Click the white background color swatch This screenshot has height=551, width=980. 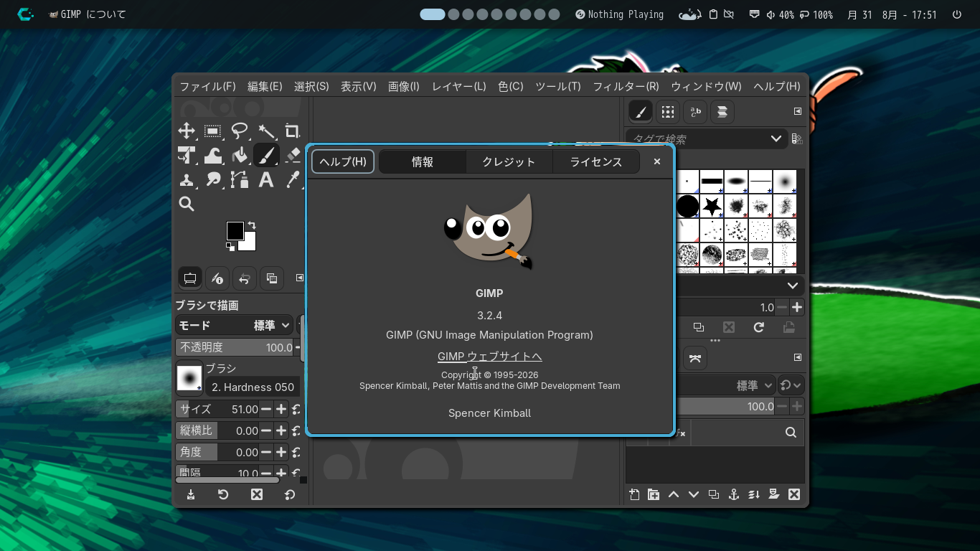[249, 243]
